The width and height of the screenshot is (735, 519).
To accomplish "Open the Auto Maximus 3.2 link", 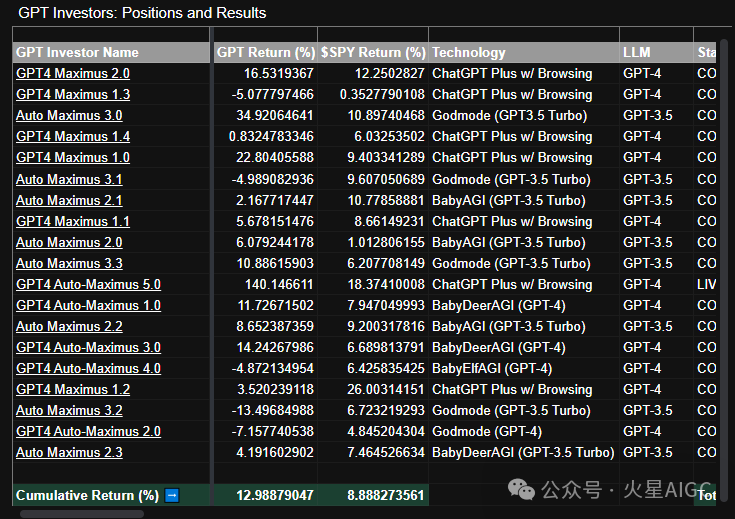I will coord(69,410).
